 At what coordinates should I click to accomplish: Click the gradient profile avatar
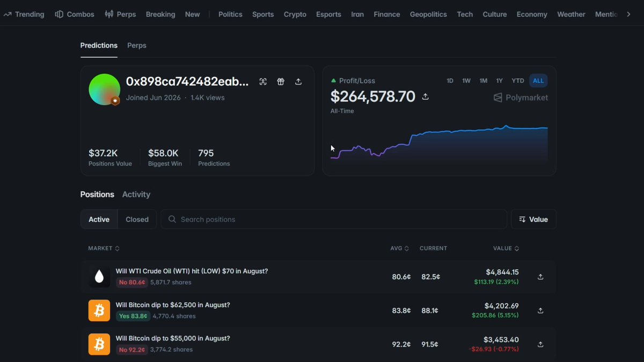(x=104, y=89)
